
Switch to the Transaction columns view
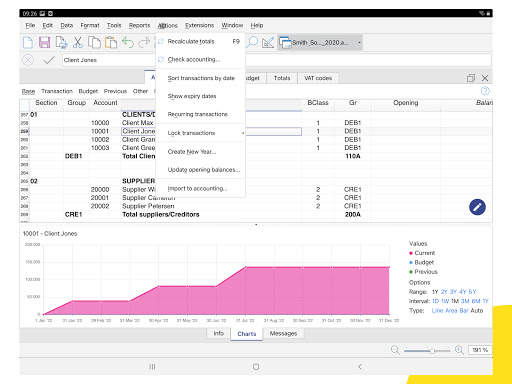(x=57, y=91)
